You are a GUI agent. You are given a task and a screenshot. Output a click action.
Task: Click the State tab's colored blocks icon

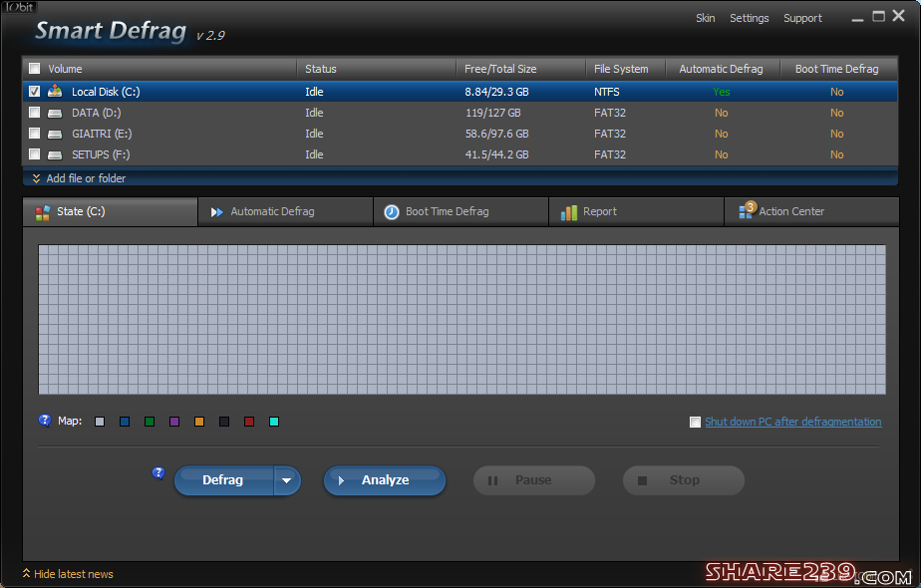pos(42,212)
